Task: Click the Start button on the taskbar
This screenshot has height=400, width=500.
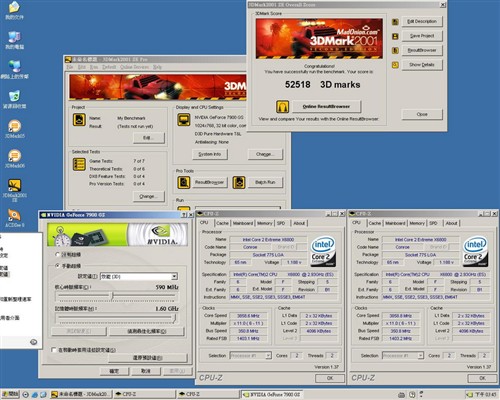Action: coord(11,394)
